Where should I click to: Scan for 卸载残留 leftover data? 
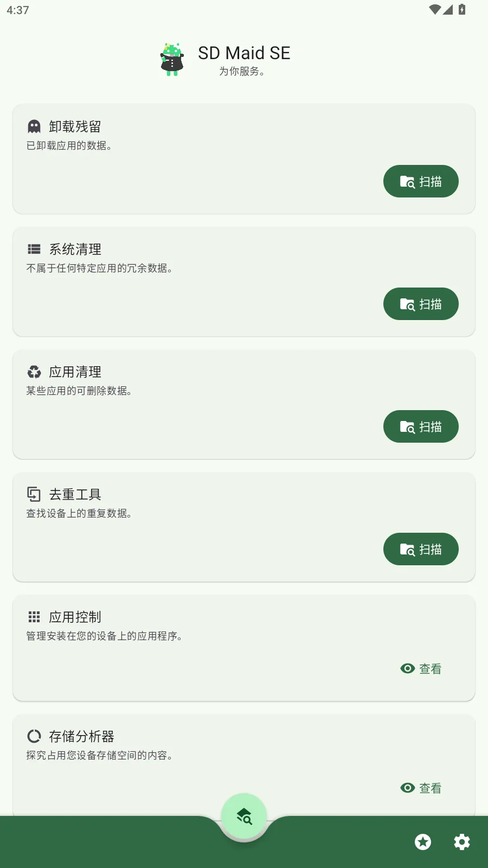click(421, 181)
